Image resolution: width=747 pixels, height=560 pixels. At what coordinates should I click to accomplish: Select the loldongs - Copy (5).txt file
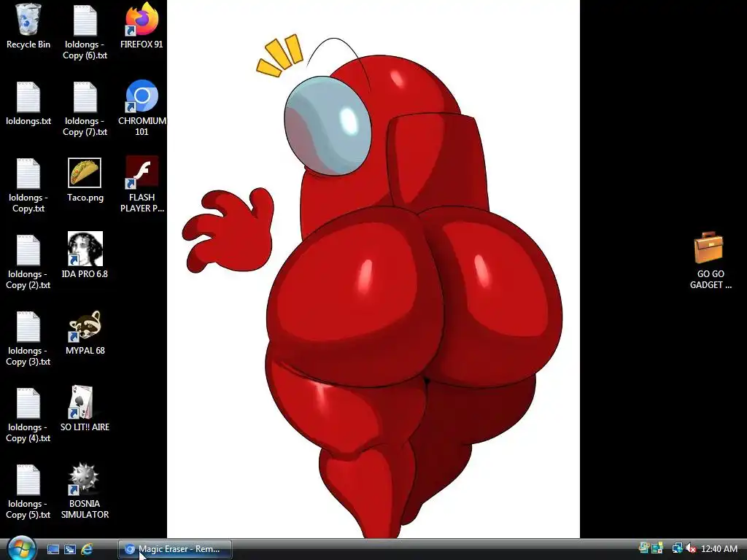point(28,492)
